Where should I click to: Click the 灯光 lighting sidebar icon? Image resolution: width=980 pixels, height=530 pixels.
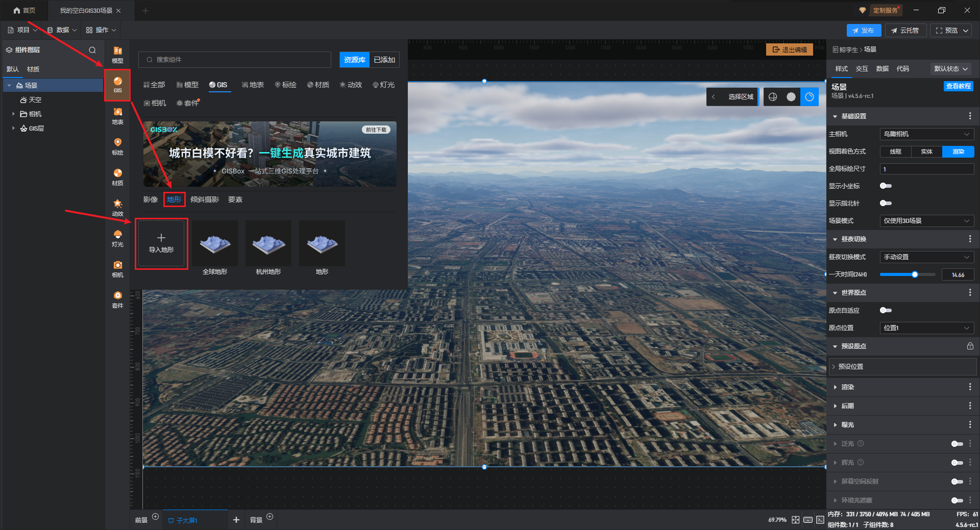(x=117, y=238)
